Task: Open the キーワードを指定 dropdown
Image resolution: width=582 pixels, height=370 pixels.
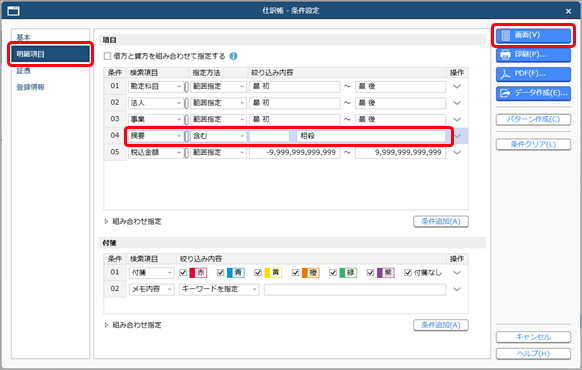Action: tap(219, 289)
